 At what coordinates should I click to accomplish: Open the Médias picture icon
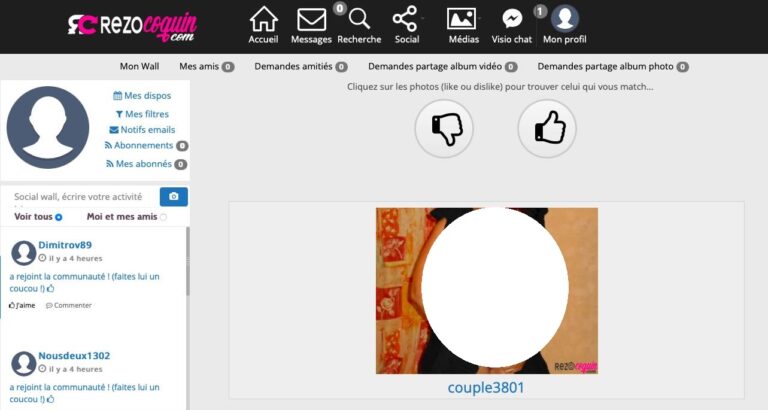click(x=461, y=19)
